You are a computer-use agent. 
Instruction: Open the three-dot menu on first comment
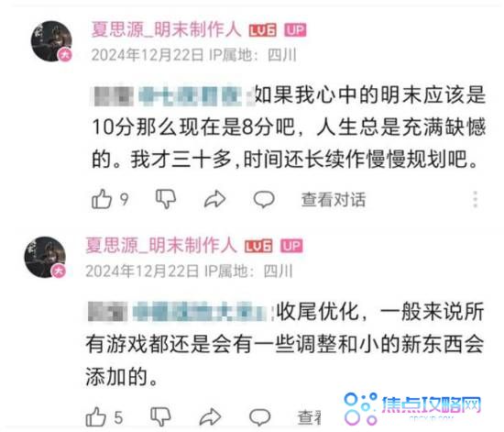click(x=476, y=199)
